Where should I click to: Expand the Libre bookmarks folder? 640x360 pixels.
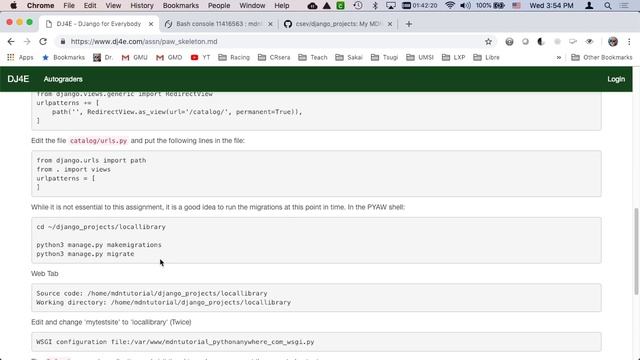tap(487, 58)
